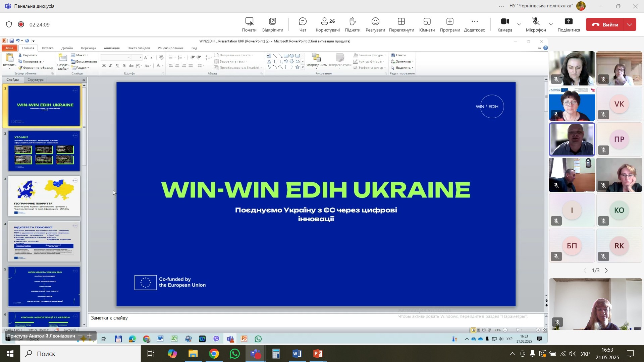Go to next participants page
This screenshot has width=644, height=362.
click(606, 270)
